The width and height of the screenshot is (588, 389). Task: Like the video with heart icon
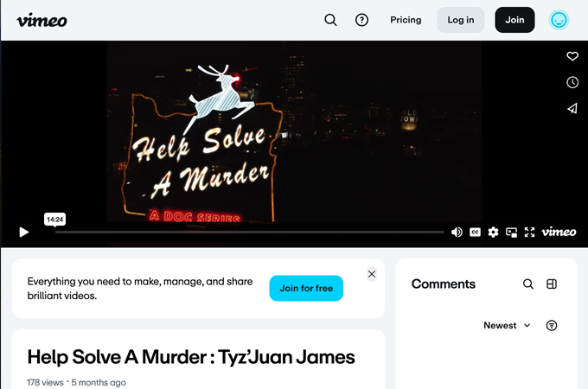coord(572,56)
